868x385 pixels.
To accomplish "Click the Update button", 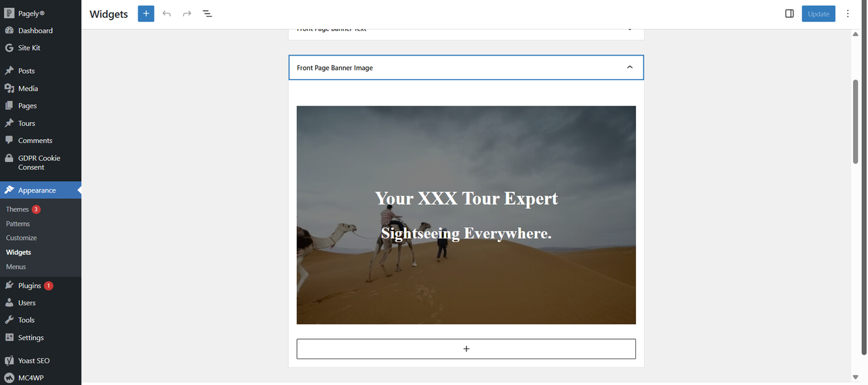I will [818, 14].
